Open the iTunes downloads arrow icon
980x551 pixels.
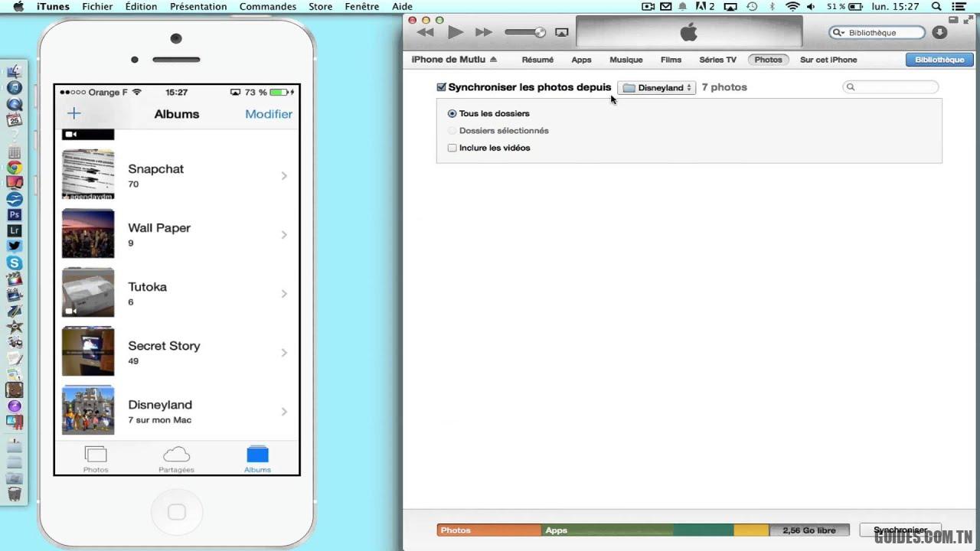[940, 32]
